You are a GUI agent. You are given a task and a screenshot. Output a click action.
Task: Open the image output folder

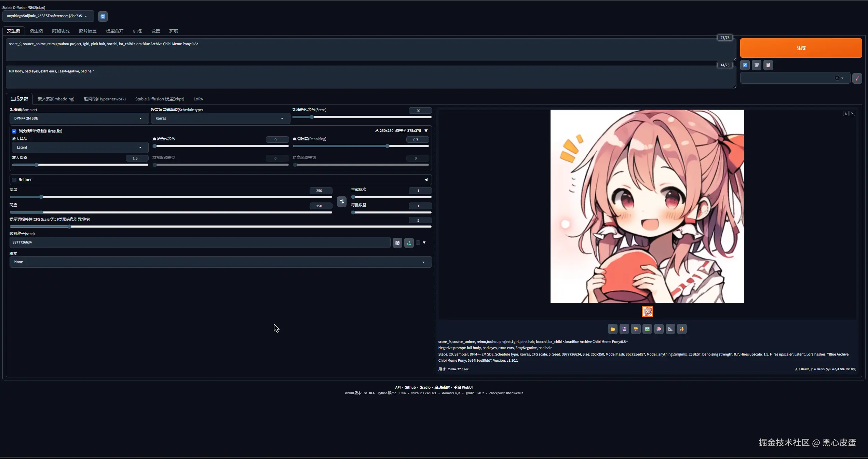pos(612,329)
